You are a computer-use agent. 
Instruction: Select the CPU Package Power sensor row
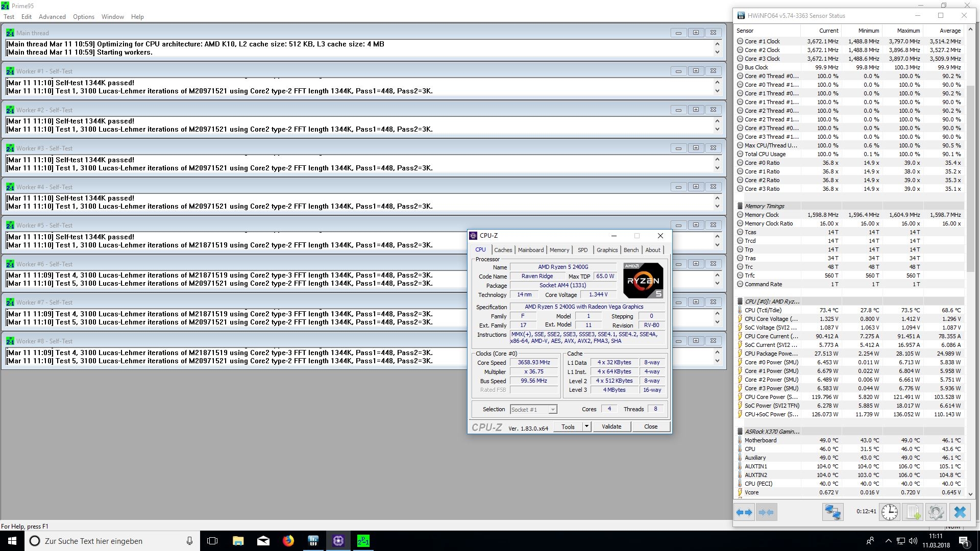pos(850,354)
